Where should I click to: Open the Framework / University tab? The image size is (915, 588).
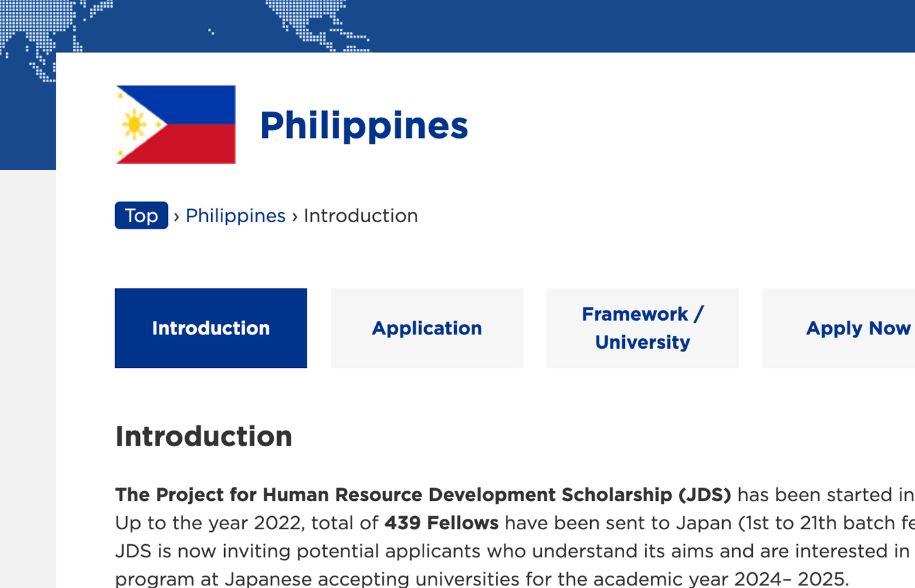642,328
